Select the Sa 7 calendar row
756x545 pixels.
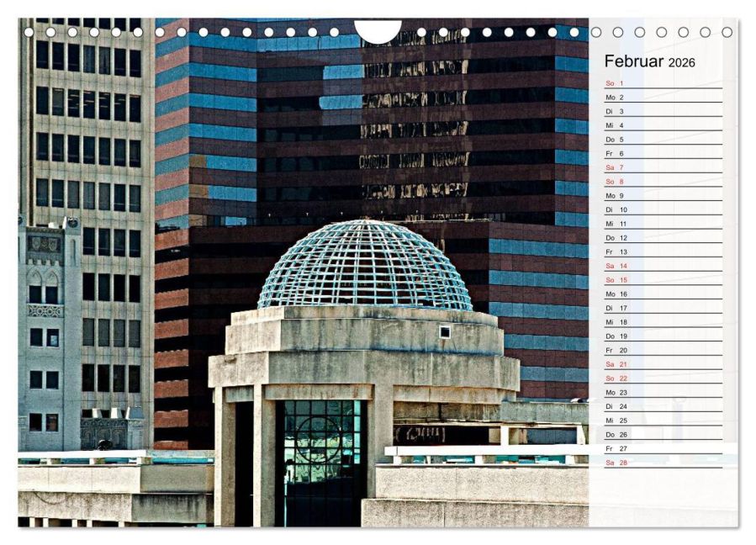pyautogui.click(x=663, y=167)
